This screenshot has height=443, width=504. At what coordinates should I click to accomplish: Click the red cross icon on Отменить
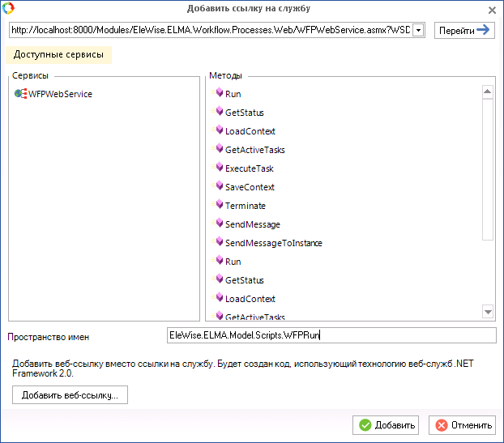pyautogui.click(x=442, y=425)
